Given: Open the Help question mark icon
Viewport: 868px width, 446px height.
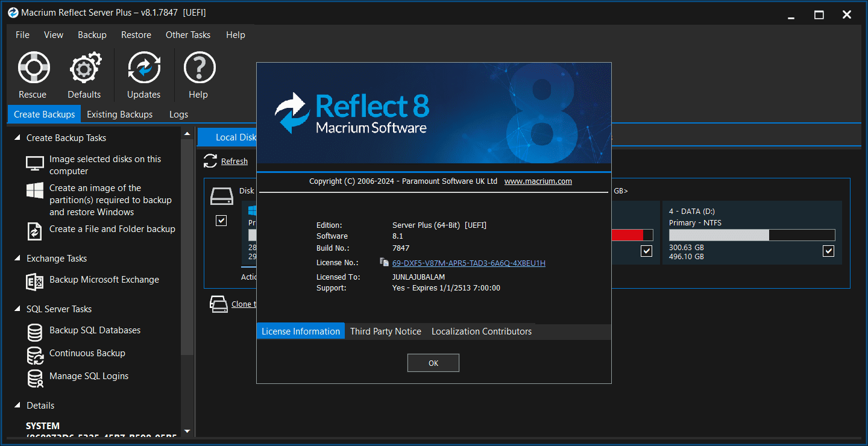Looking at the screenshot, I should [199, 68].
